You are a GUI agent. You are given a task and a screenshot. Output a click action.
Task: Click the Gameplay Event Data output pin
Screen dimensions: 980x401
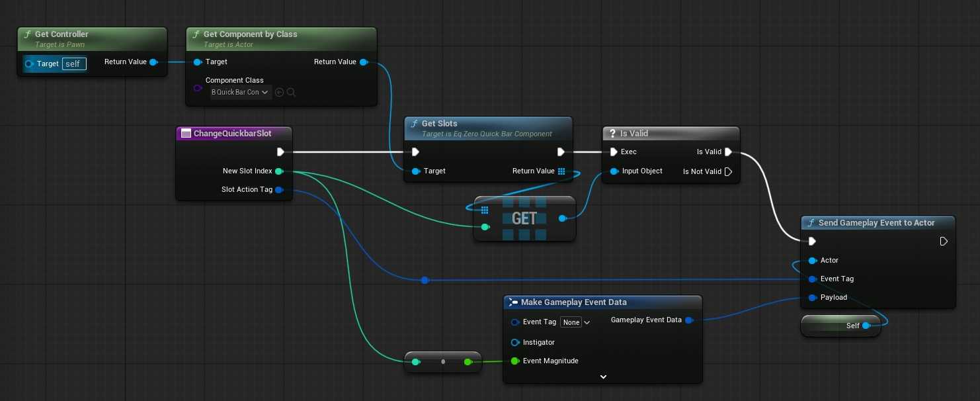click(688, 320)
